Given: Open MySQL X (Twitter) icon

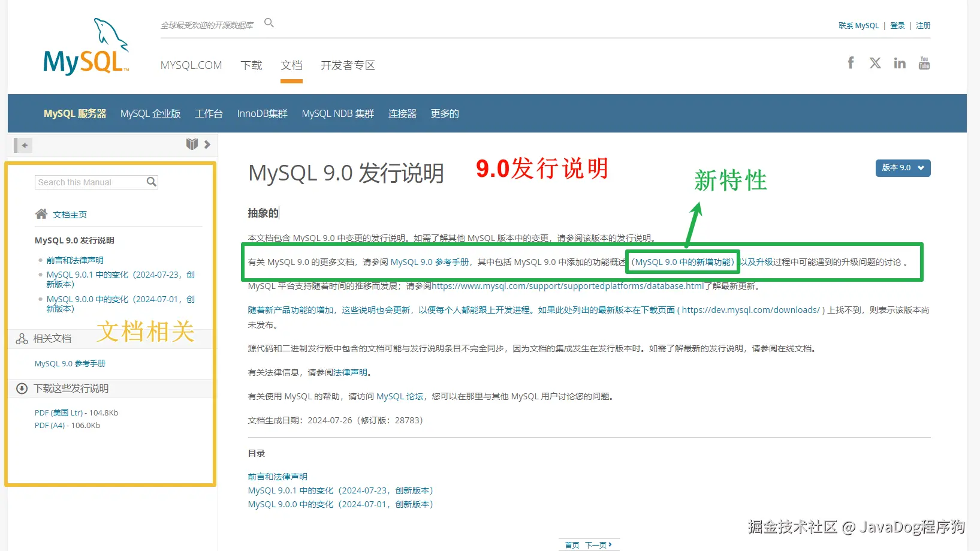Looking at the screenshot, I should [875, 63].
